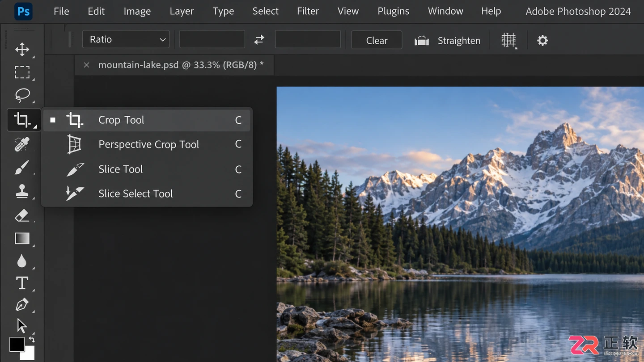This screenshot has width=644, height=362.
Task: Close the mountain-lake.psd tab
Action: click(87, 65)
